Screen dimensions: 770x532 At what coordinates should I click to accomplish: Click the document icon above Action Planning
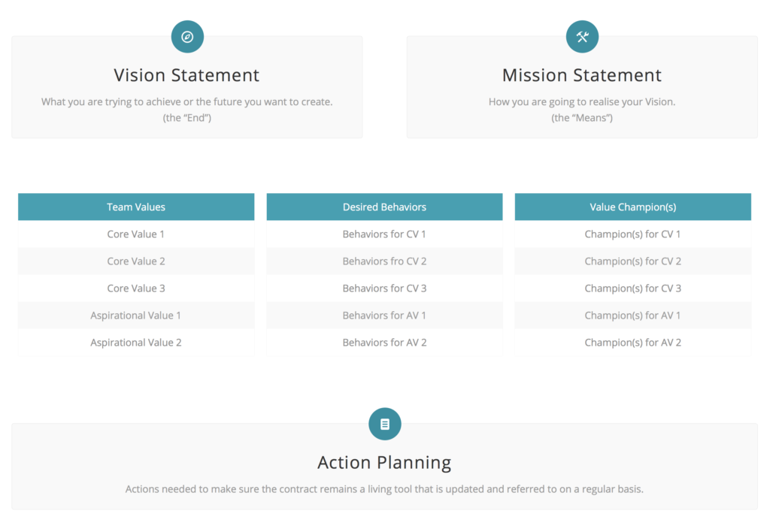tap(384, 424)
